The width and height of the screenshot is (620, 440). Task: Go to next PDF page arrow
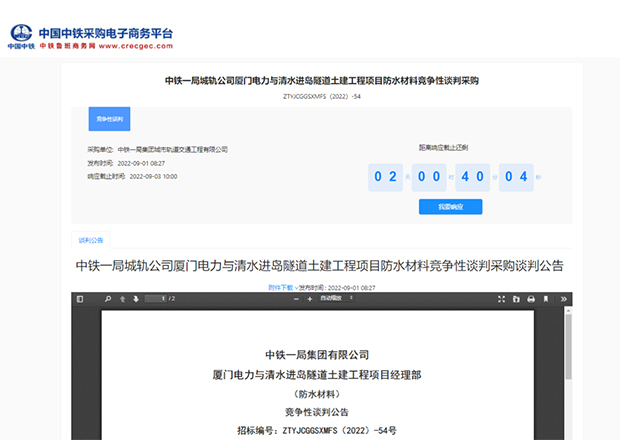tap(136, 299)
